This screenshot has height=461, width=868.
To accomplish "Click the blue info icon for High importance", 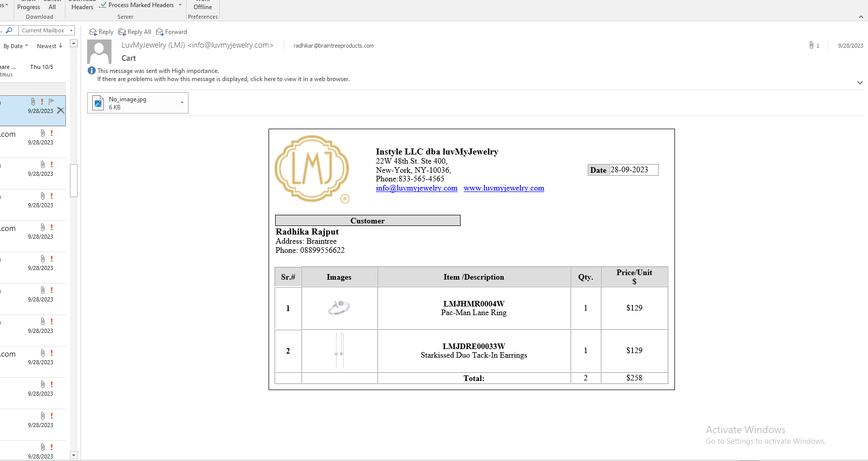I will [92, 71].
